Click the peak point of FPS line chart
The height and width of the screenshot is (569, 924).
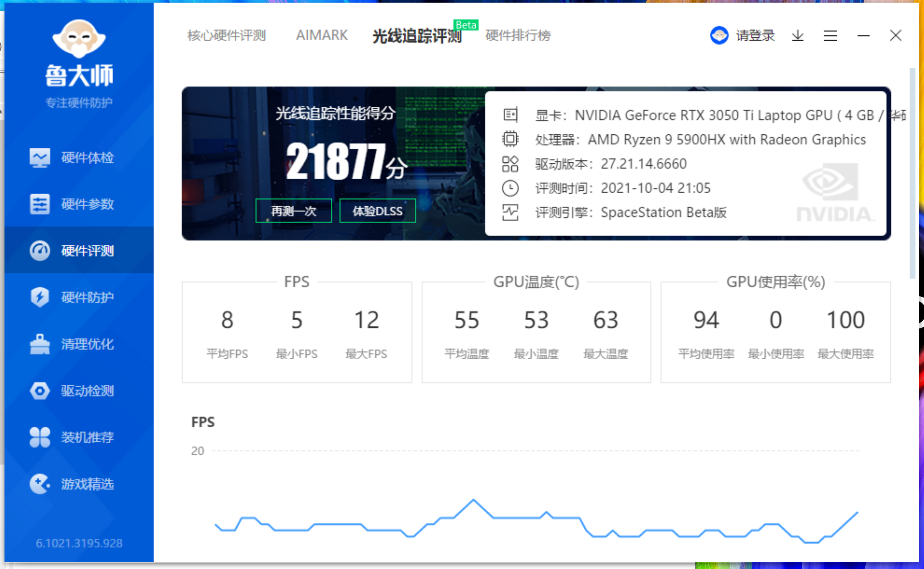coord(474,500)
